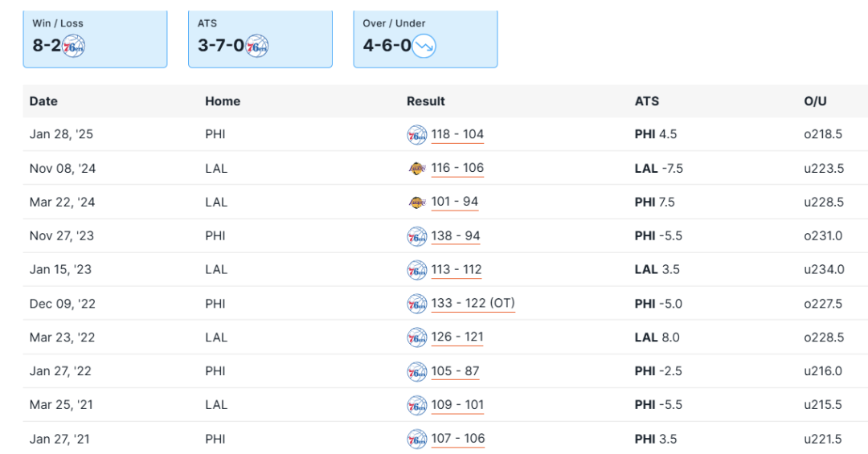Image resolution: width=868 pixels, height=454 pixels.
Task: Click the Result column header
Action: point(426,101)
